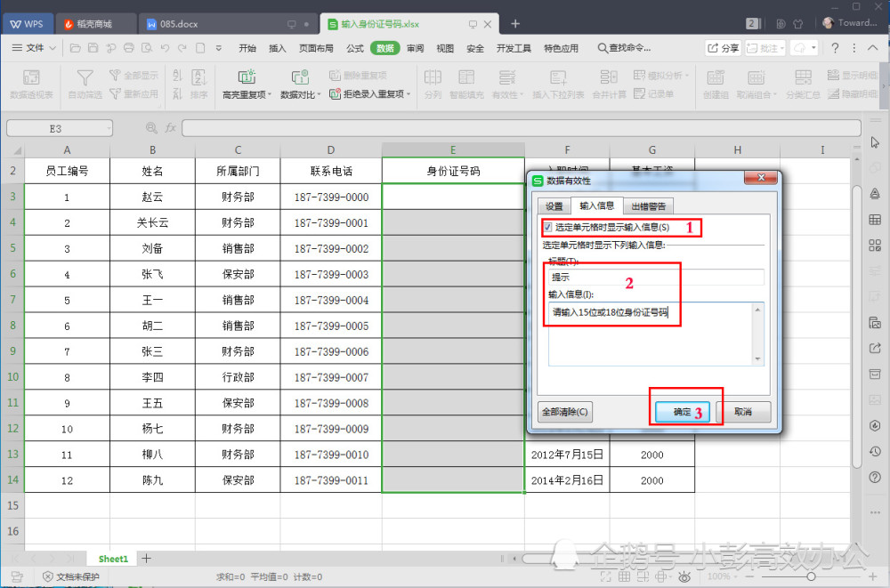Screen dimensions: 890x588
Task: Click the save icon in quick access toolbar
Action: (93, 48)
